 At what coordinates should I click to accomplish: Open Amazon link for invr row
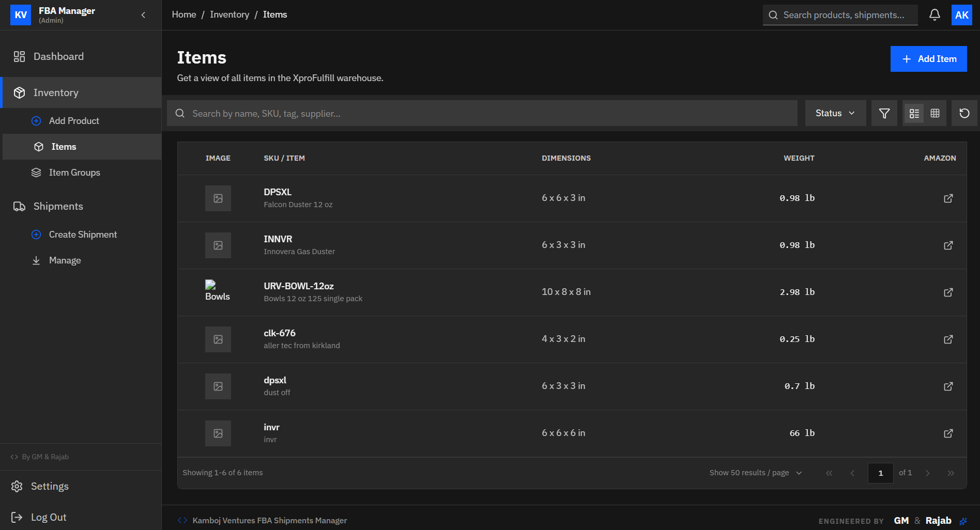click(948, 433)
